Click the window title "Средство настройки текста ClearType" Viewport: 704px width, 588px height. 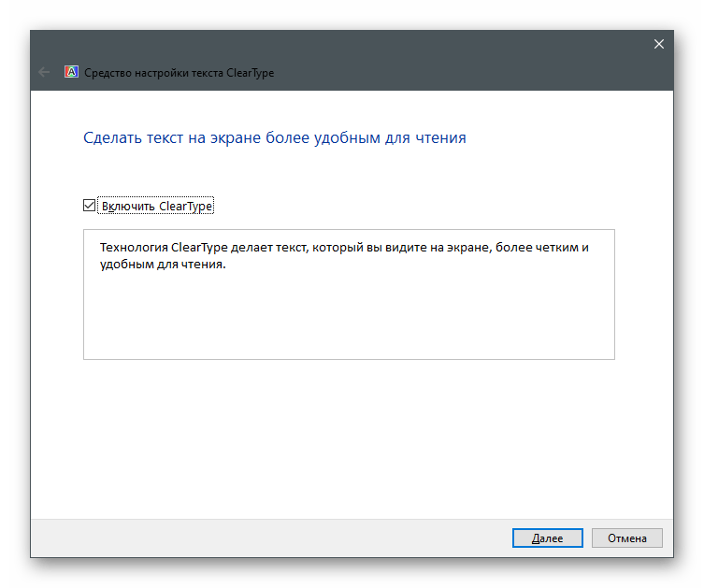tap(180, 73)
